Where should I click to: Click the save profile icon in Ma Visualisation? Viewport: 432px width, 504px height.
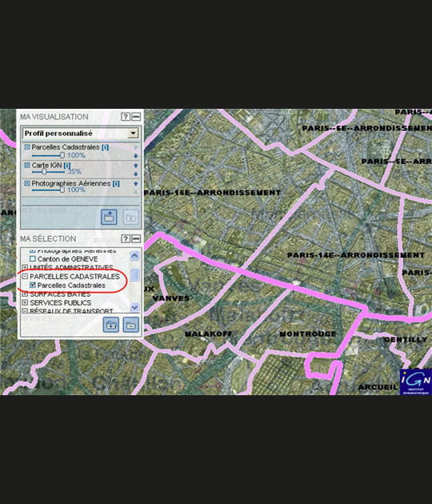109,217
